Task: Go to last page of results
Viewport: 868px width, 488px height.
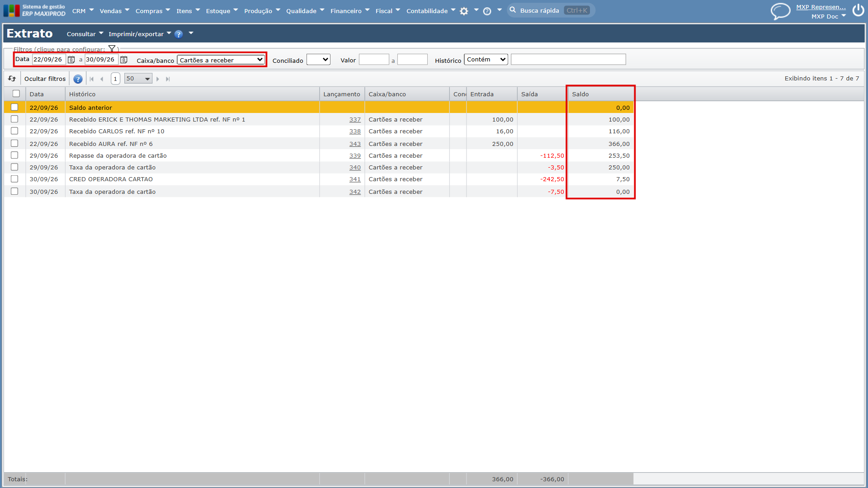Action: click(168, 79)
